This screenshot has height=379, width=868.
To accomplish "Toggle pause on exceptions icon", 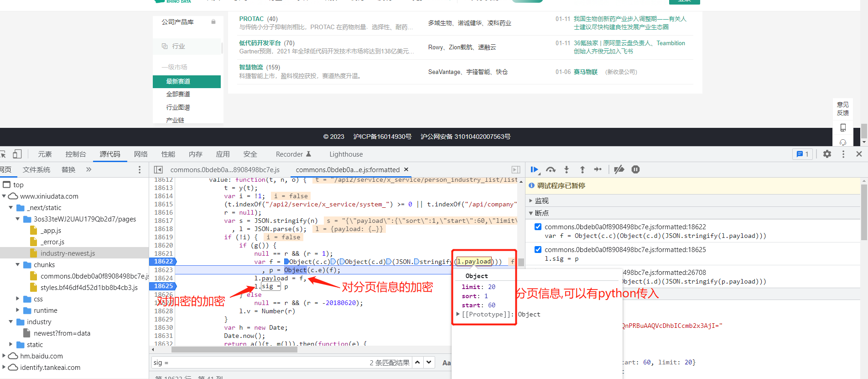I will point(635,170).
